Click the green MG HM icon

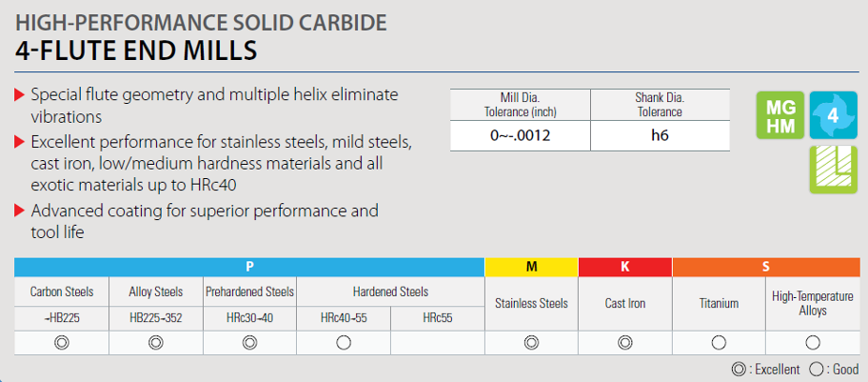click(x=780, y=115)
